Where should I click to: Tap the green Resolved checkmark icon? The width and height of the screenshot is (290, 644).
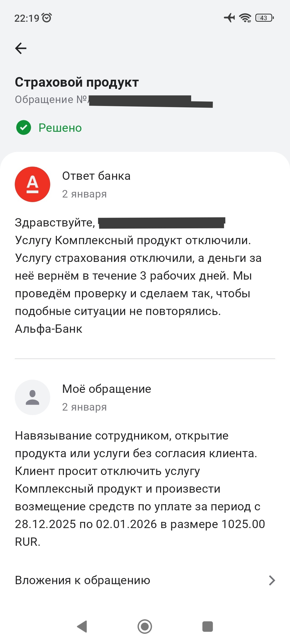point(24,127)
